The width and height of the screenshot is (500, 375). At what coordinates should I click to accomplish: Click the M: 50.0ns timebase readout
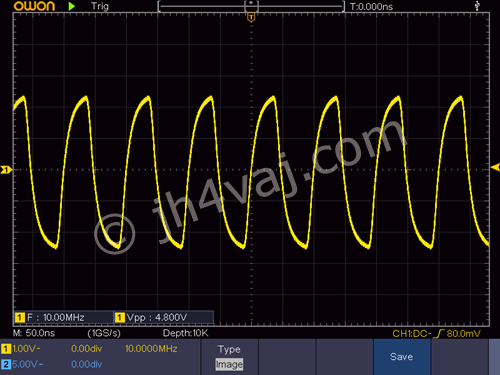[34, 333]
